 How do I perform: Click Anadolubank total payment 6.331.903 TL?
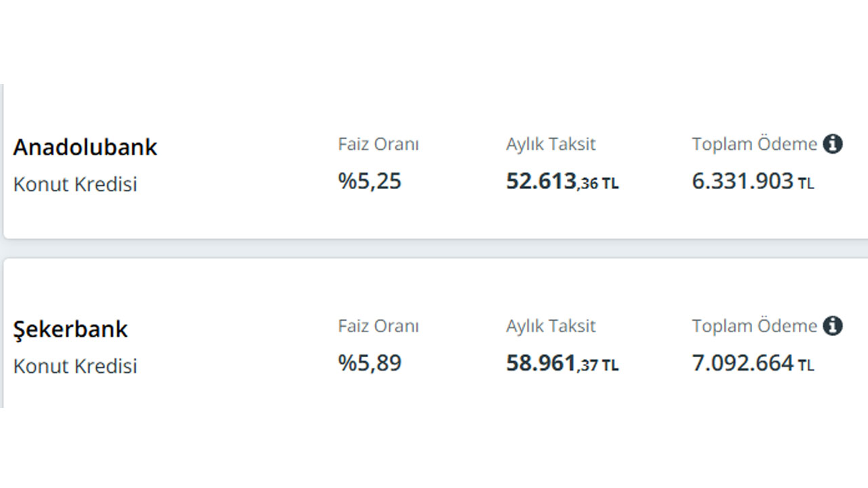pyautogui.click(x=753, y=181)
